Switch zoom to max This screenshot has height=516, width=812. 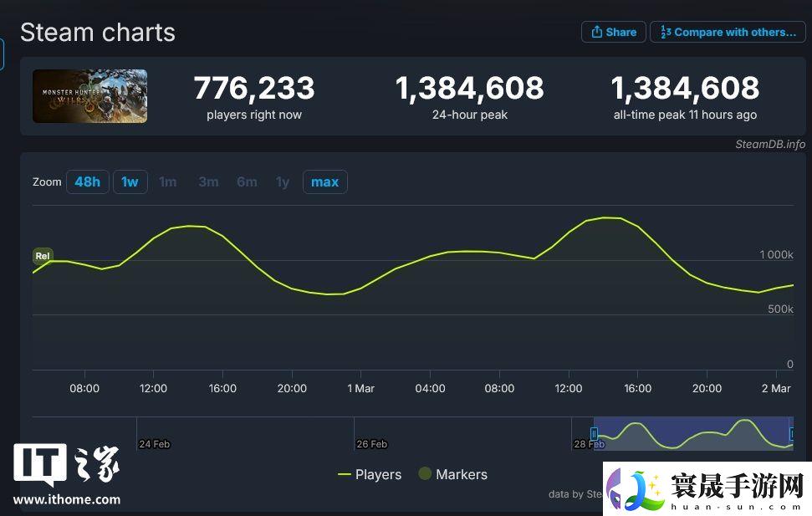324,181
